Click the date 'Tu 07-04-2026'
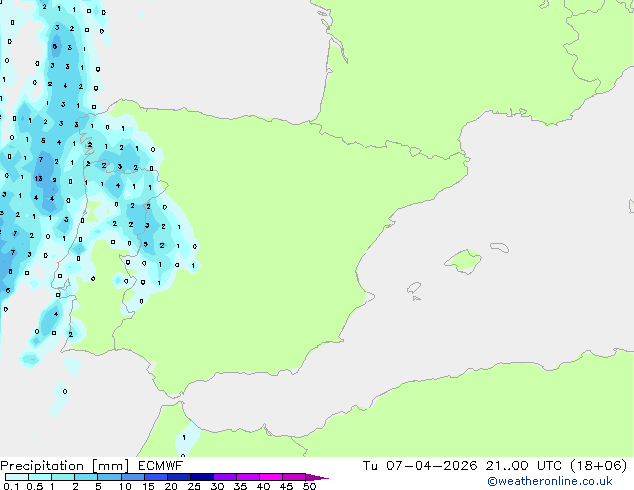The width and height of the screenshot is (634, 490). click(420, 466)
